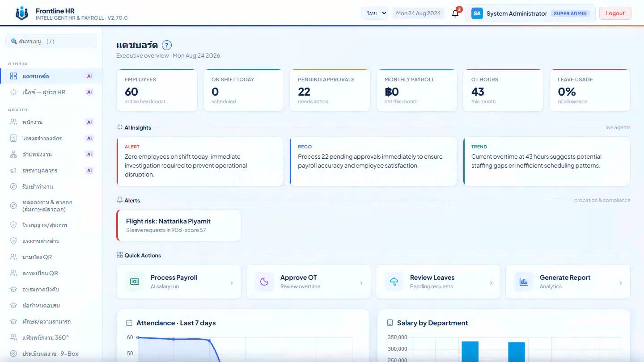Select the EMPLOYEES 60 stat card

(157, 90)
